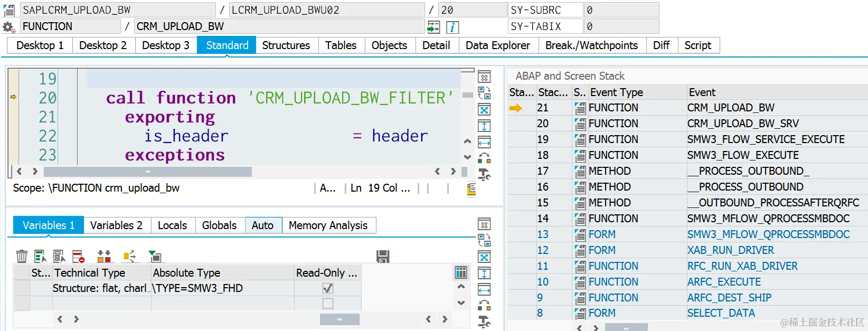
Task: Click code line 20 call function
Action: 279,98
